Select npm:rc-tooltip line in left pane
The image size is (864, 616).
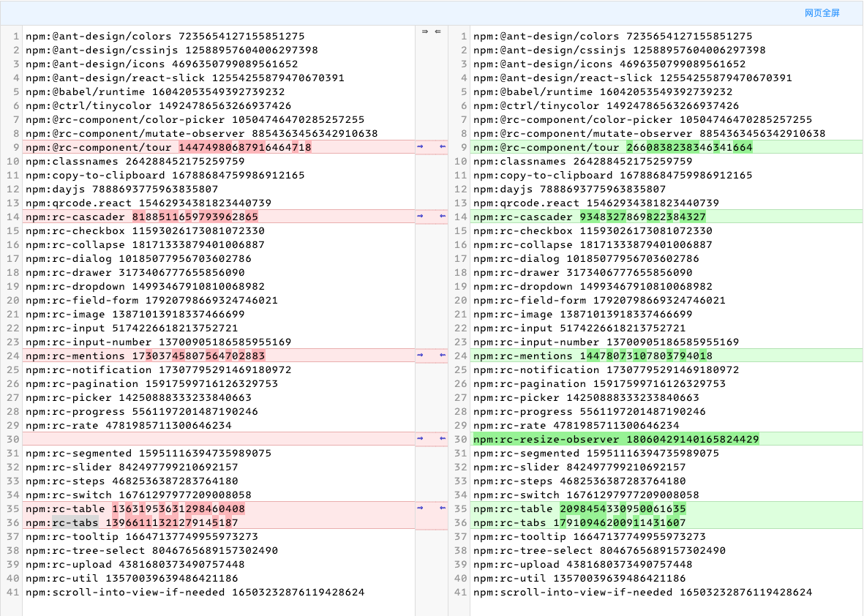point(142,536)
